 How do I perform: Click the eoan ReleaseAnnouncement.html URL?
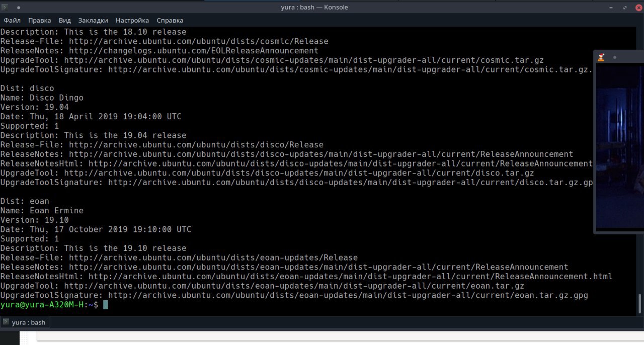(351, 276)
